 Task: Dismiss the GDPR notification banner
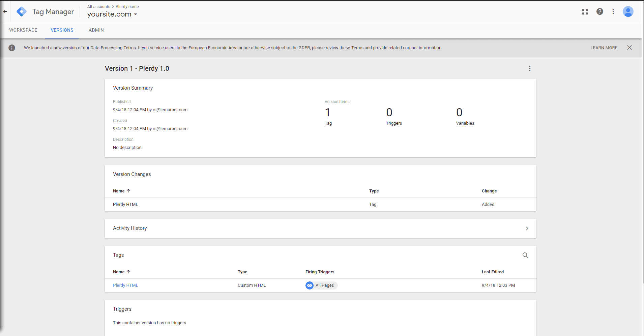630,48
